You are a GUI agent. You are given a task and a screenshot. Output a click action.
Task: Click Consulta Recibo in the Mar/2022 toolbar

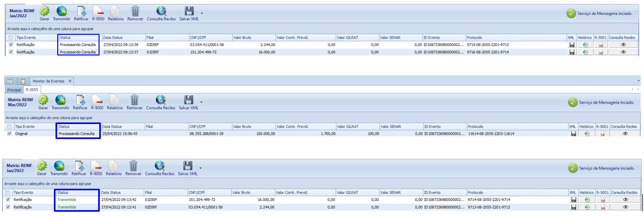[161, 103]
